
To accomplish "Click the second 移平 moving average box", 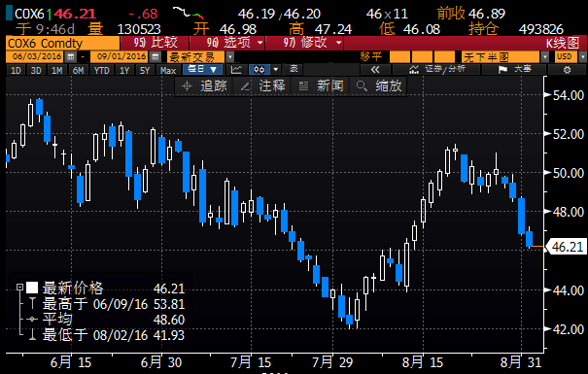I will 422,57.
